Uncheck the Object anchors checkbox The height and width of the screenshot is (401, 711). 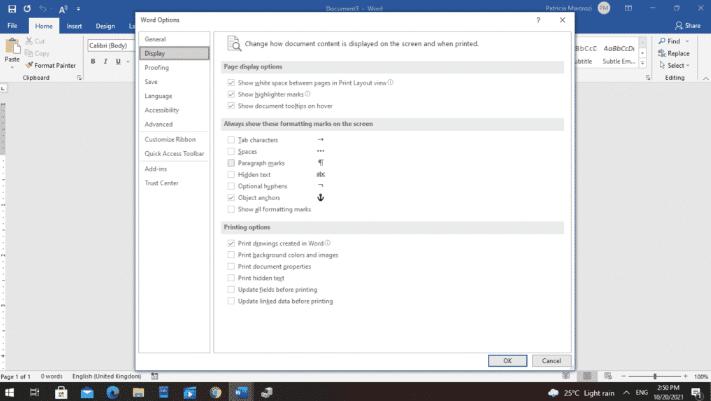(231, 198)
